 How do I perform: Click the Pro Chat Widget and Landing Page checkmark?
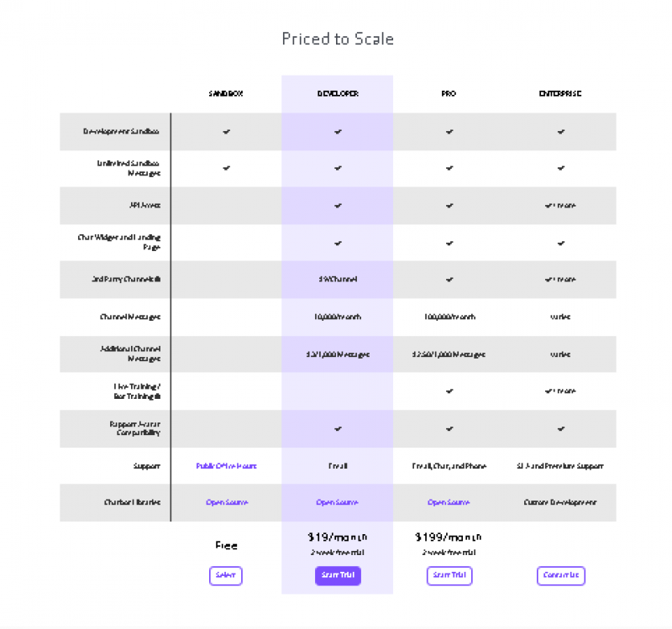point(449,243)
